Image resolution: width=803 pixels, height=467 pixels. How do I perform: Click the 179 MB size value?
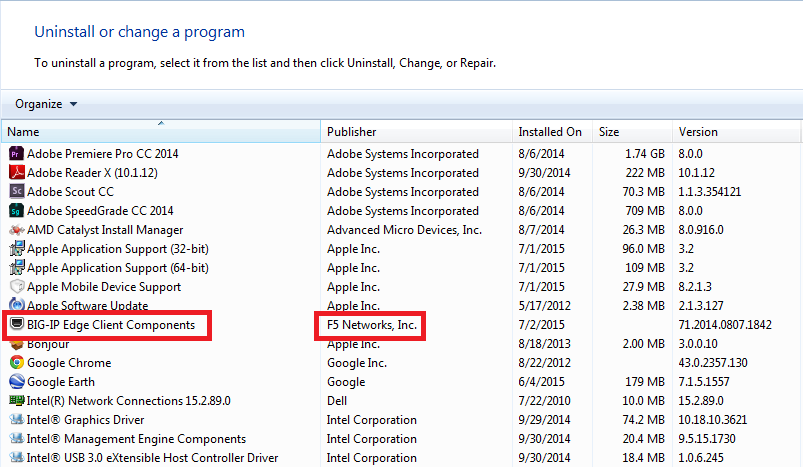point(645,382)
